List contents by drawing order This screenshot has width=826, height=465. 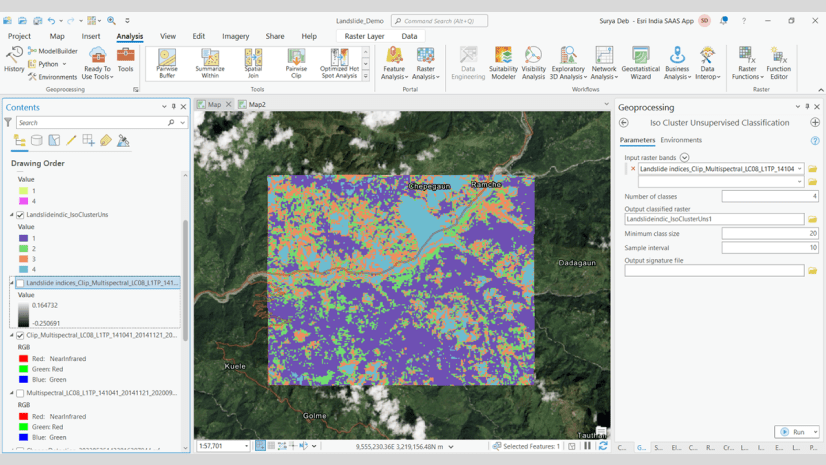click(x=19, y=141)
